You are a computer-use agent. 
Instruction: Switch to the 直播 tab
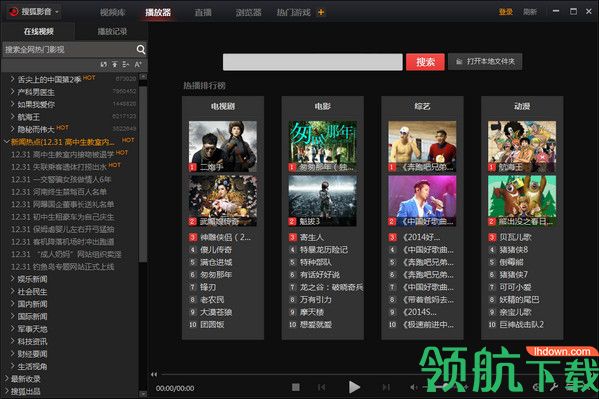tap(203, 13)
